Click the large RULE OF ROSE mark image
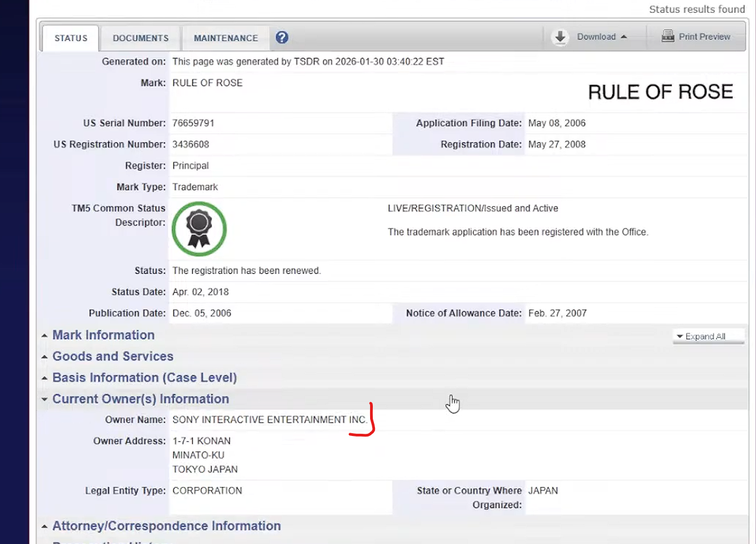 point(660,92)
